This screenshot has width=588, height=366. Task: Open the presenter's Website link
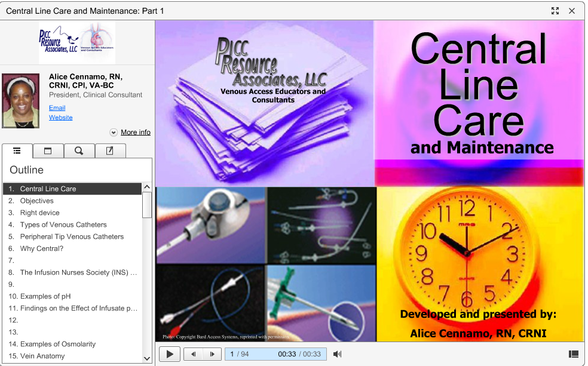tap(61, 118)
